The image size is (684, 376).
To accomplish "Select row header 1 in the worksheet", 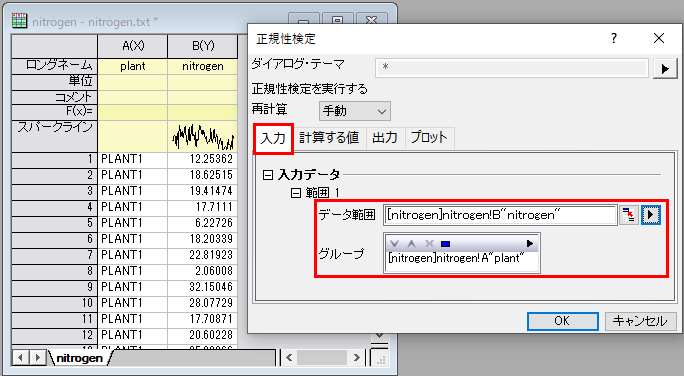I will (x=54, y=160).
